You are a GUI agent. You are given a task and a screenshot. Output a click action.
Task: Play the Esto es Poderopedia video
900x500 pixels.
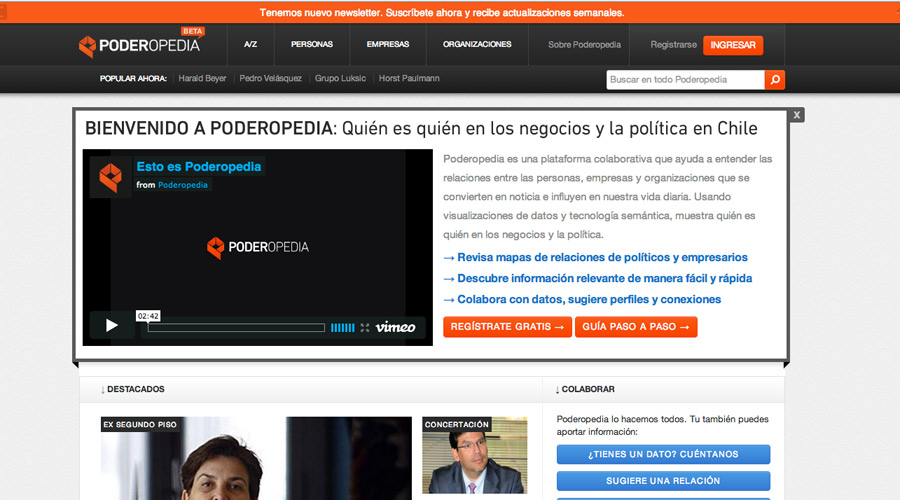[112, 325]
